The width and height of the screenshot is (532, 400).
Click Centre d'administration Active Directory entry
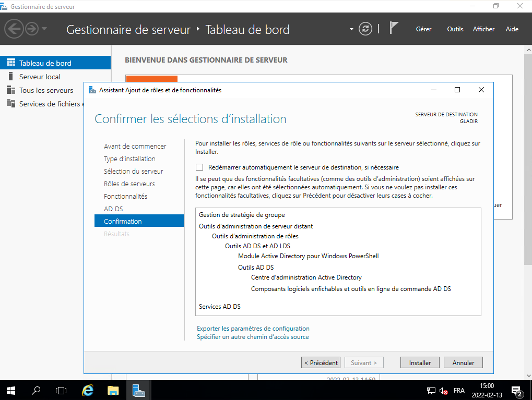coord(306,277)
